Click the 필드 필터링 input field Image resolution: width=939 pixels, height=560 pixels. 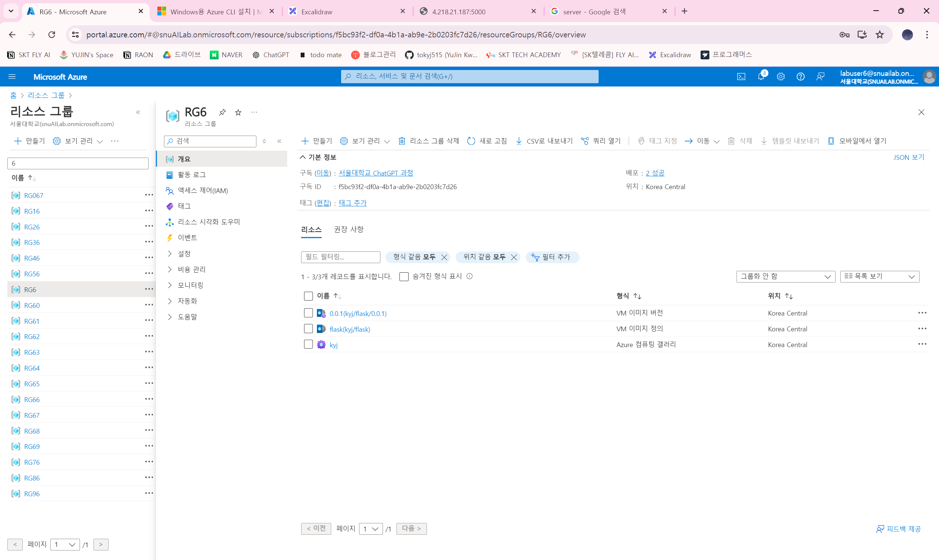coord(340,257)
